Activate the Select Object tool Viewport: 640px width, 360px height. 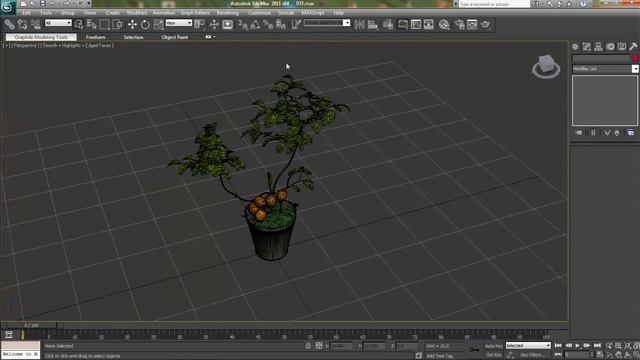(79, 24)
